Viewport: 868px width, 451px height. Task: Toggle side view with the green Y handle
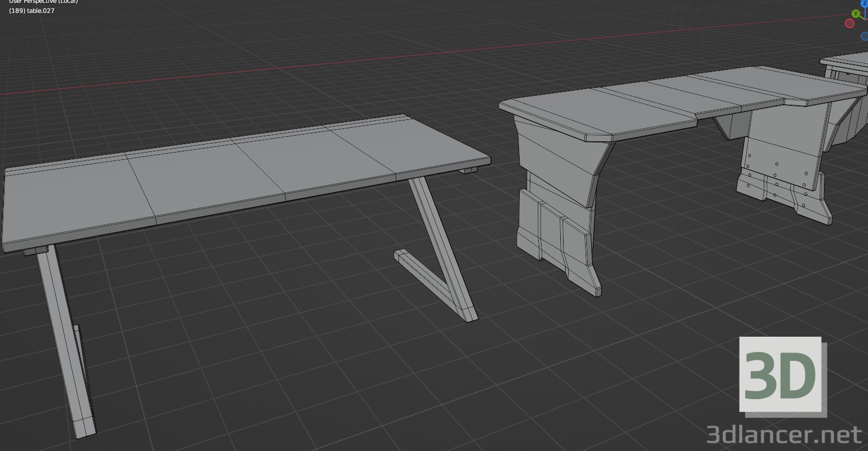point(856,14)
